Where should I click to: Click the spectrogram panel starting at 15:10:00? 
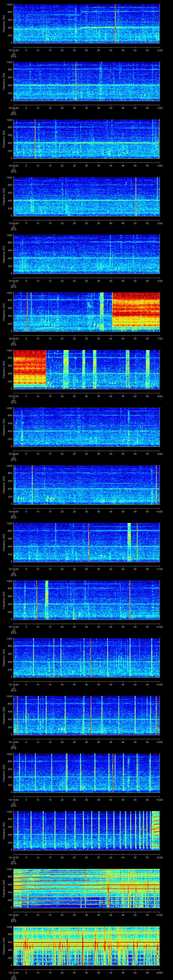[87, 542]
